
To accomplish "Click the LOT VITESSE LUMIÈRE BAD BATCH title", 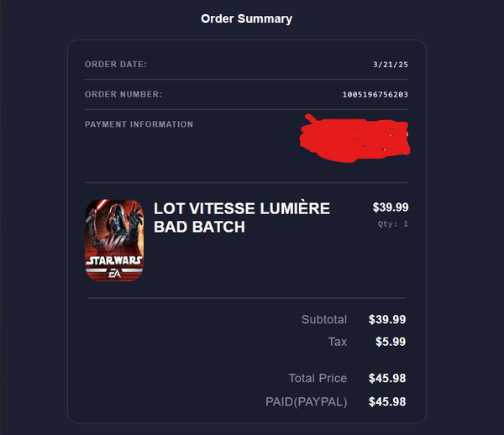I will (x=242, y=217).
